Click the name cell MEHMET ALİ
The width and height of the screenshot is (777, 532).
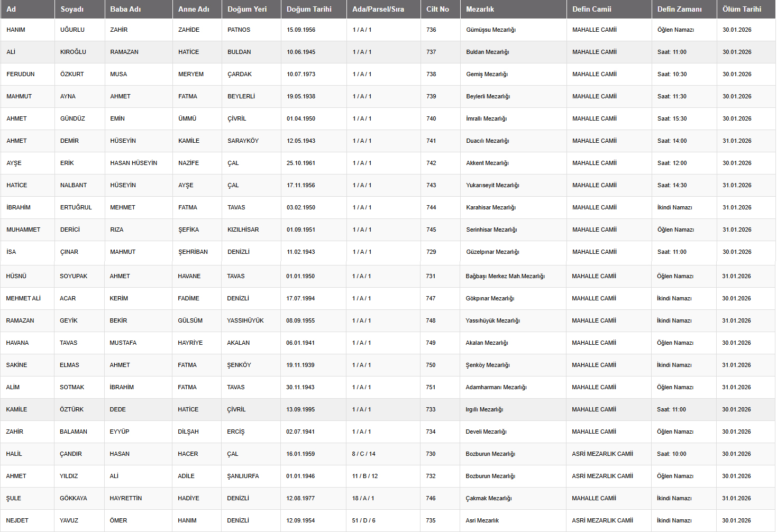tap(23, 298)
